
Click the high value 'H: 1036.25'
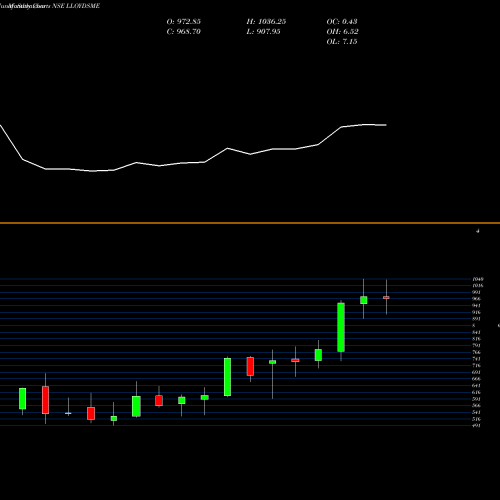click(266, 22)
